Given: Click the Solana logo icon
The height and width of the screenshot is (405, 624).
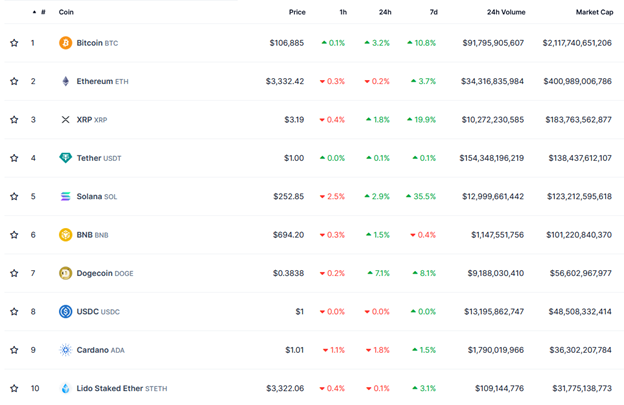Looking at the screenshot, I should pos(66,196).
